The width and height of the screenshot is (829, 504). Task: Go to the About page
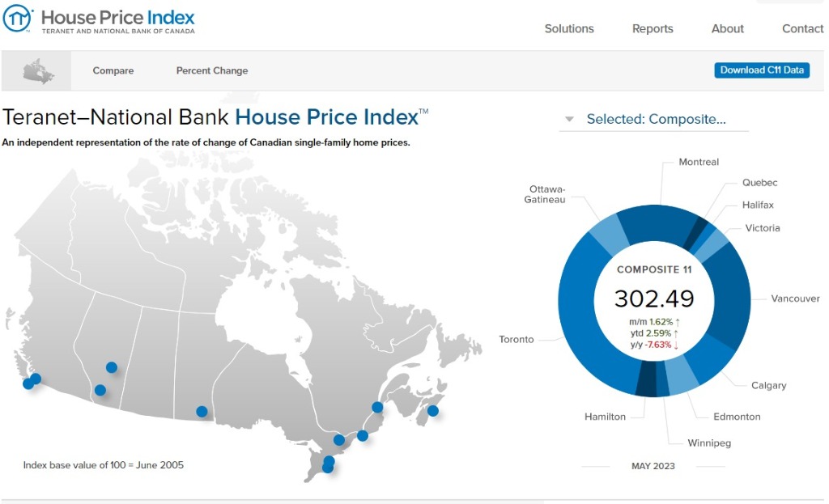728,28
